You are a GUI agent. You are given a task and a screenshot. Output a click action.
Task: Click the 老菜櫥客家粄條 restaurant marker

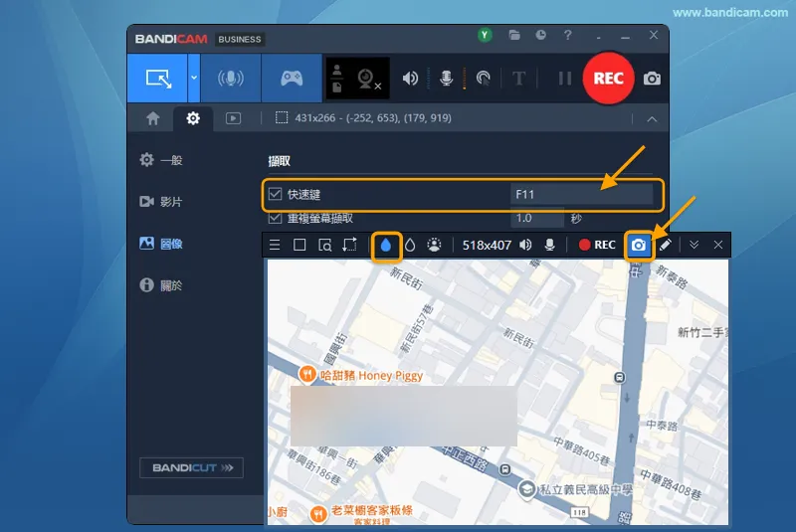[x=317, y=514]
